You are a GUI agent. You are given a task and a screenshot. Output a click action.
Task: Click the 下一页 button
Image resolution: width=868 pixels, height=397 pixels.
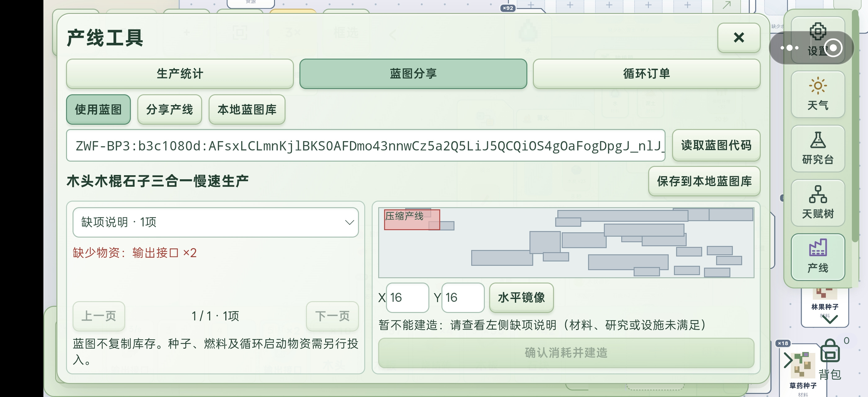pyautogui.click(x=332, y=316)
